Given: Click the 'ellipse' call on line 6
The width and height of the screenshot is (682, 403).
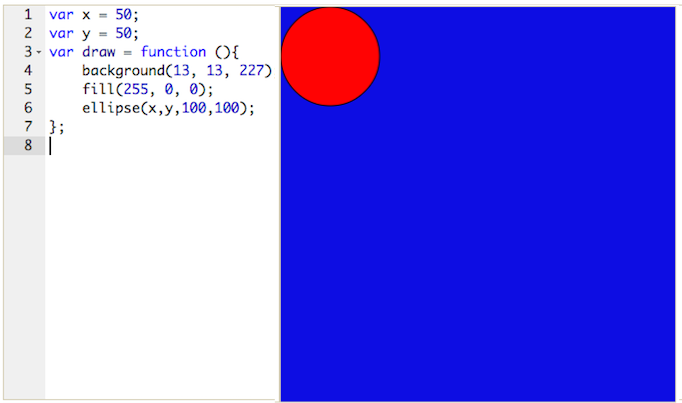Looking at the screenshot, I should pyautogui.click(x=111, y=108).
